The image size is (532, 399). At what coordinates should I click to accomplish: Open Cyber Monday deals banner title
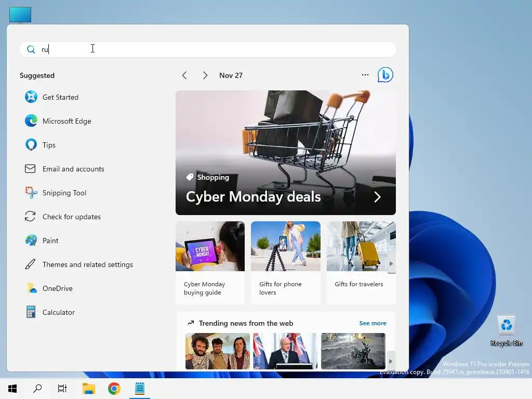(253, 197)
